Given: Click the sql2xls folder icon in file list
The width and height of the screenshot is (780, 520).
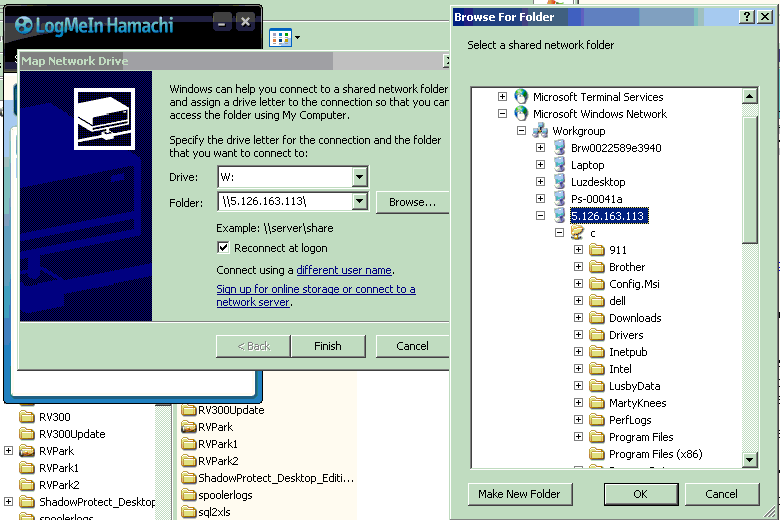Looking at the screenshot, I should (x=189, y=512).
